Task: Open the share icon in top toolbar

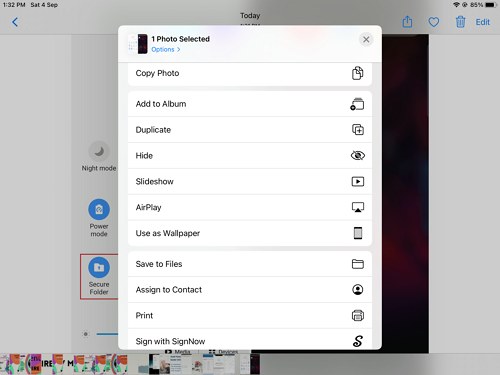Action: point(407,22)
